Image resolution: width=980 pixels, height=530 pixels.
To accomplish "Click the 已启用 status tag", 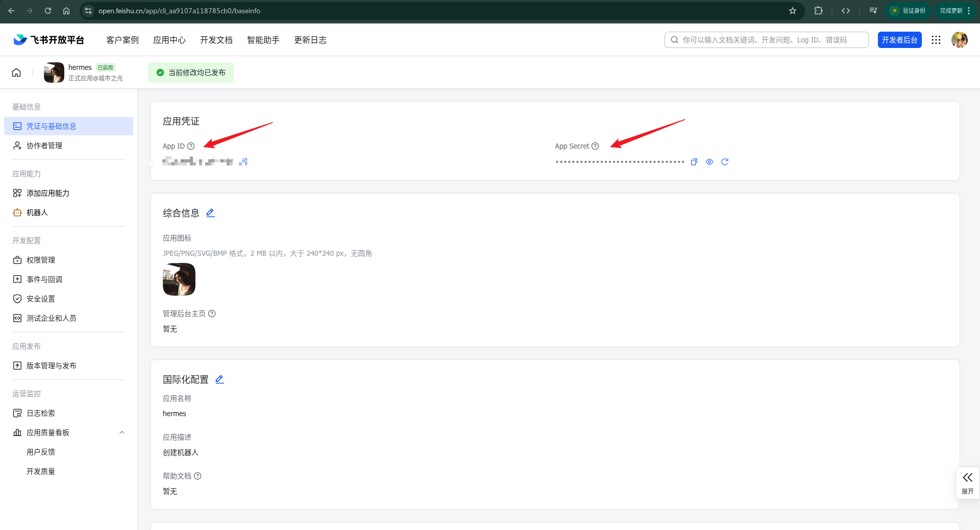I will pos(106,67).
